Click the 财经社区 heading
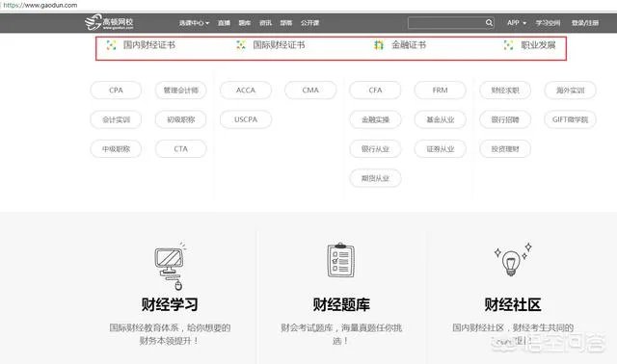This screenshot has height=364, width=617. coord(513,304)
